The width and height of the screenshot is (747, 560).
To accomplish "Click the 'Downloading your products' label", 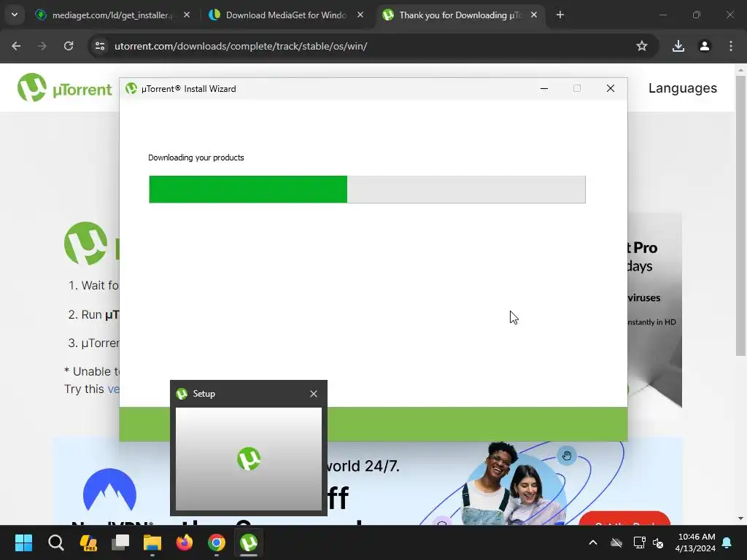I will coord(196,157).
